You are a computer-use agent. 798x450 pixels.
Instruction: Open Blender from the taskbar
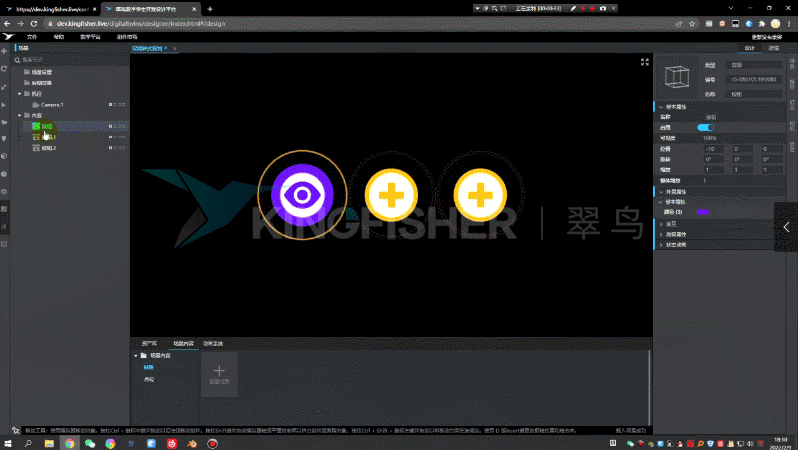pos(192,443)
